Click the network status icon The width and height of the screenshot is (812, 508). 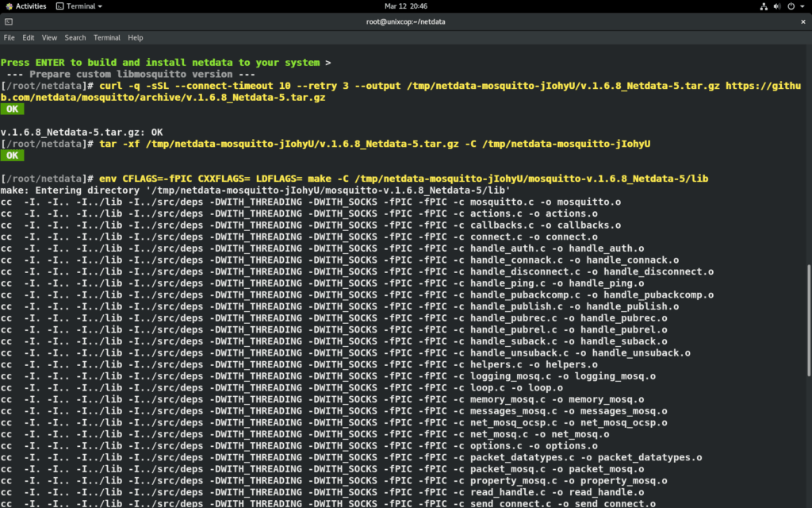pyautogui.click(x=764, y=6)
